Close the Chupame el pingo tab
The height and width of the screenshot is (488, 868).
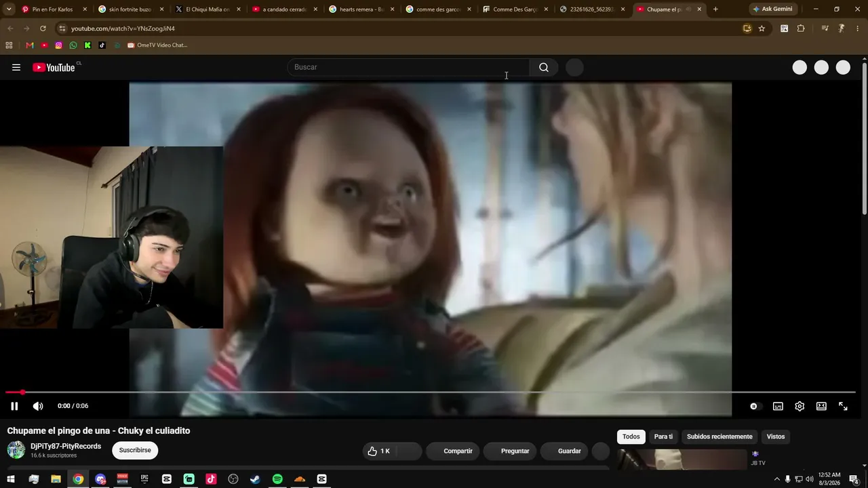click(x=699, y=9)
